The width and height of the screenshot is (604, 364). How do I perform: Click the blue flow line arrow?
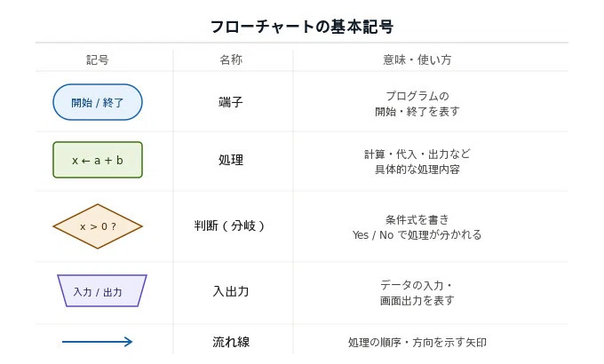tap(98, 342)
